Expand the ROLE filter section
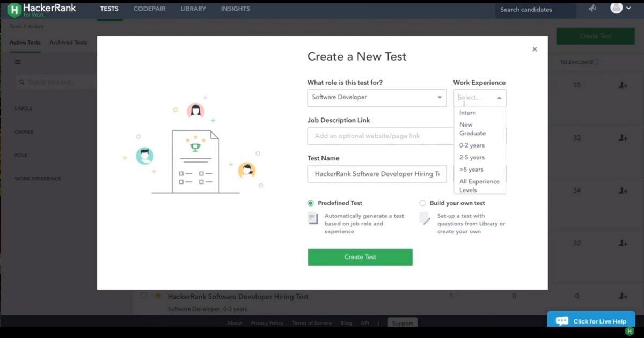The image size is (644, 338). [x=21, y=156]
